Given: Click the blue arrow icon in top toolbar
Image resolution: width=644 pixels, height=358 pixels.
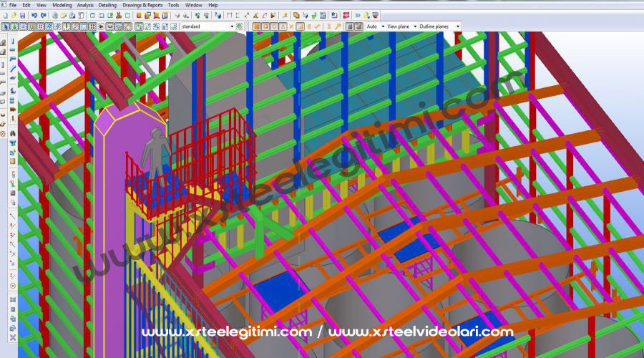Looking at the screenshot, I should (357, 15).
